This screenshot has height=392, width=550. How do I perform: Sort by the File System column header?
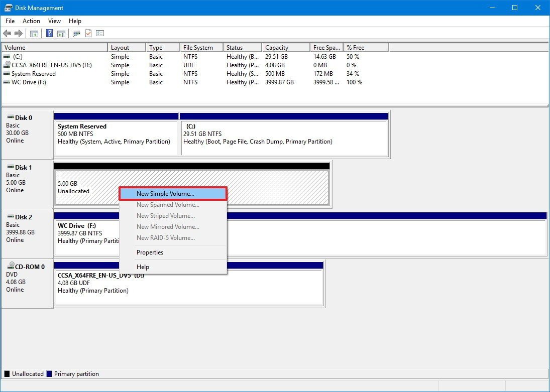202,47
